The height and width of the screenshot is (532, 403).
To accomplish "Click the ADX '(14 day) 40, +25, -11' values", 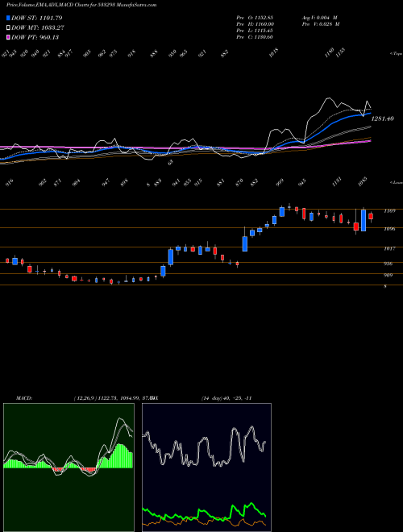I will pos(226,398).
